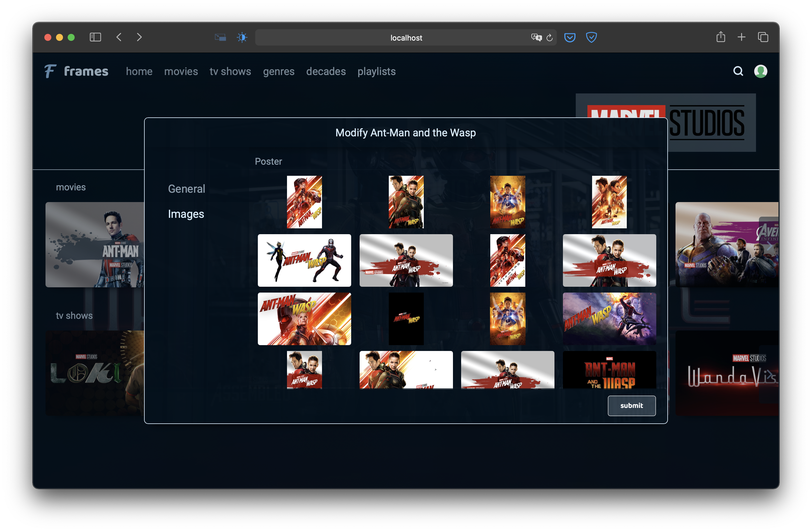Screen dimensions: 812x532
Task: Open new tab with plus icon
Action: tap(741, 37)
